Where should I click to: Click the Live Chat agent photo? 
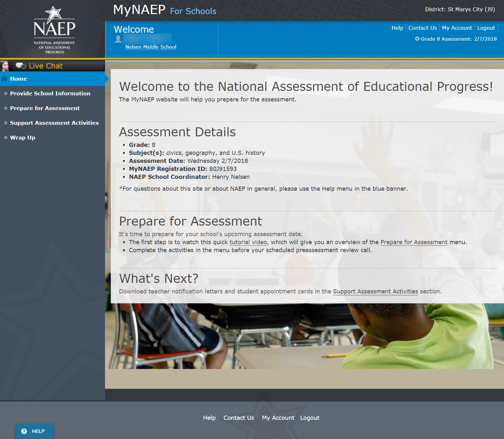[x=4, y=66]
